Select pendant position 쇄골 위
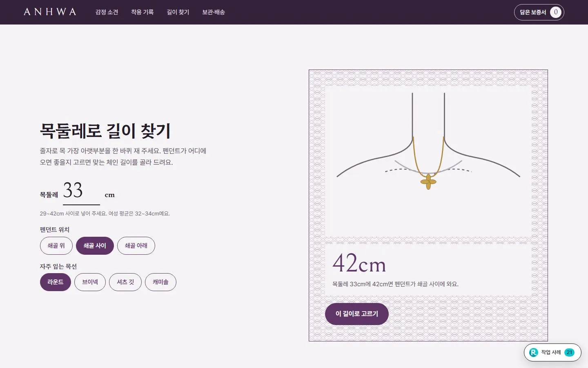The image size is (588, 368). click(x=56, y=246)
